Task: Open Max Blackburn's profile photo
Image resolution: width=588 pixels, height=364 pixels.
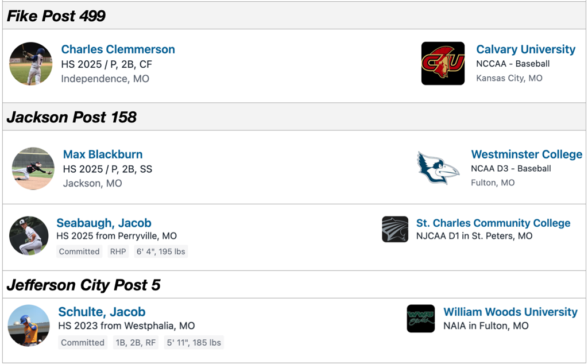Action: (x=33, y=168)
